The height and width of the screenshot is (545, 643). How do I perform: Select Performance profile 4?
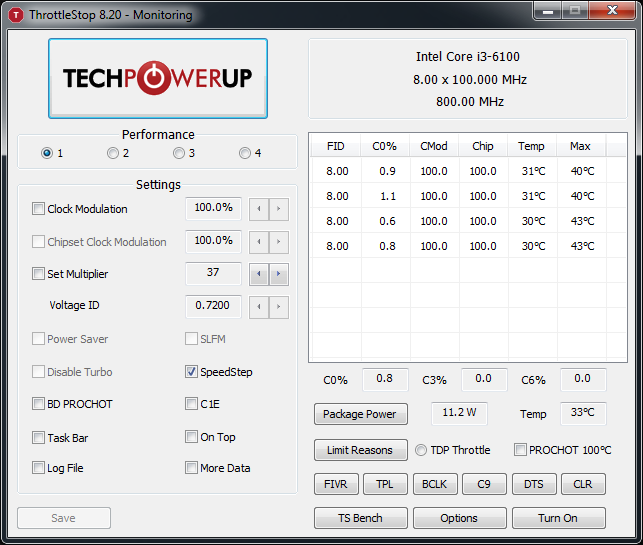point(245,153)
